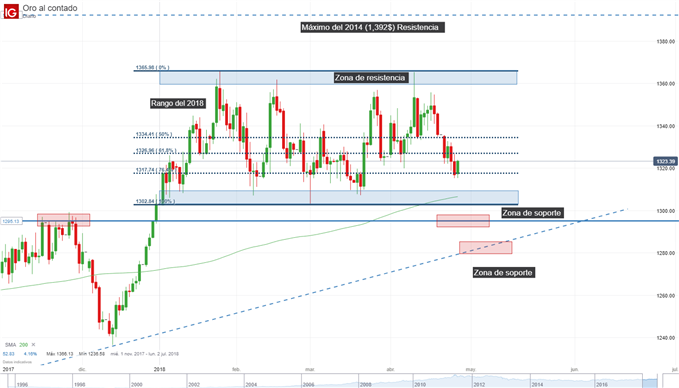Viewport: 679px width, 388px height.
Task: Click the 'feb.' date axis label
Action: tap(236, 369)
